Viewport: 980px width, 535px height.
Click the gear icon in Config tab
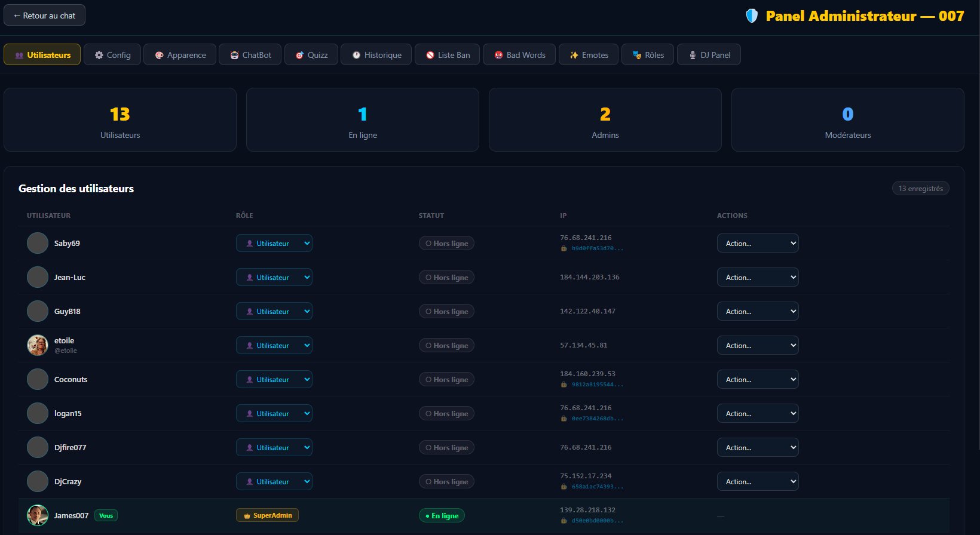pos(99,55)
